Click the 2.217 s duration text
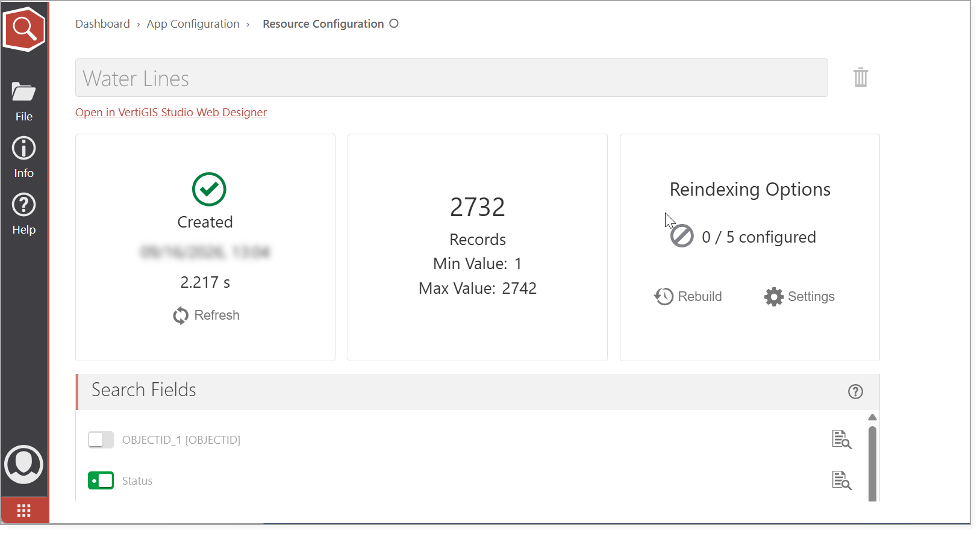 [x=205, y=282]
